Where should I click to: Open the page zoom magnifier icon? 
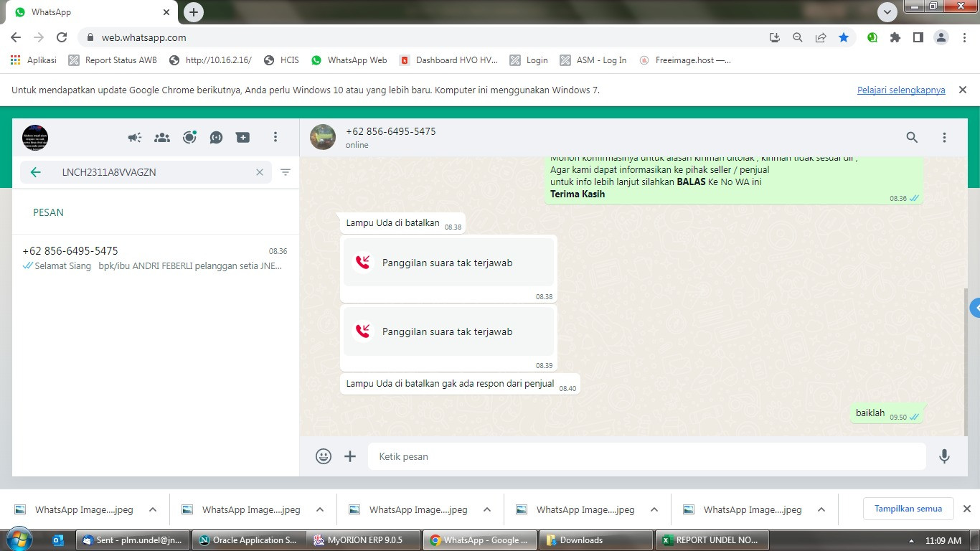pos(797,37)
